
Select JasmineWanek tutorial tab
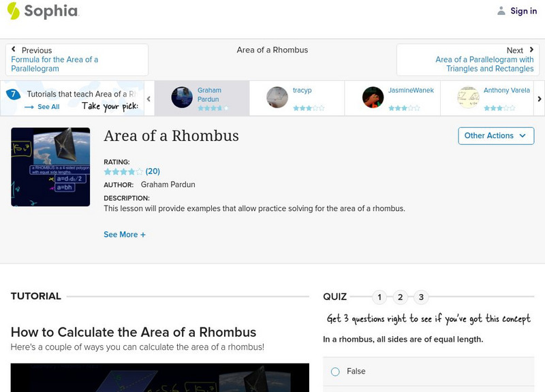[392, 98]
